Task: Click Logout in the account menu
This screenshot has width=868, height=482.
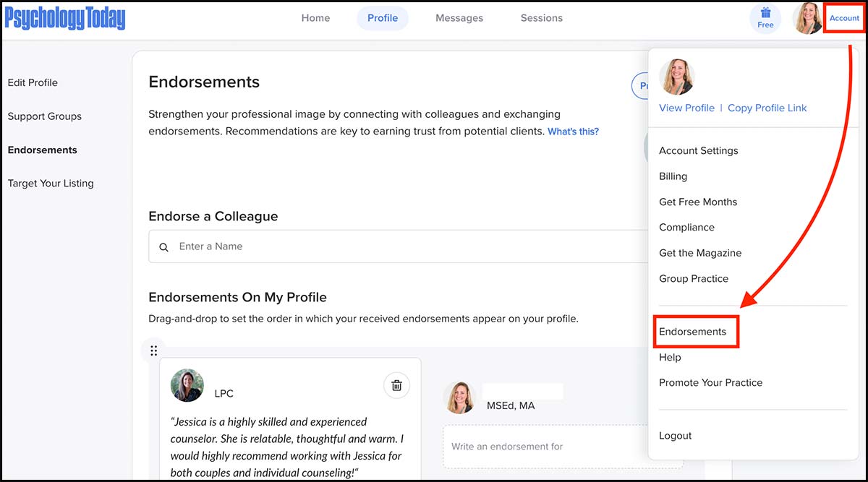Action: [x=675, y=436]
